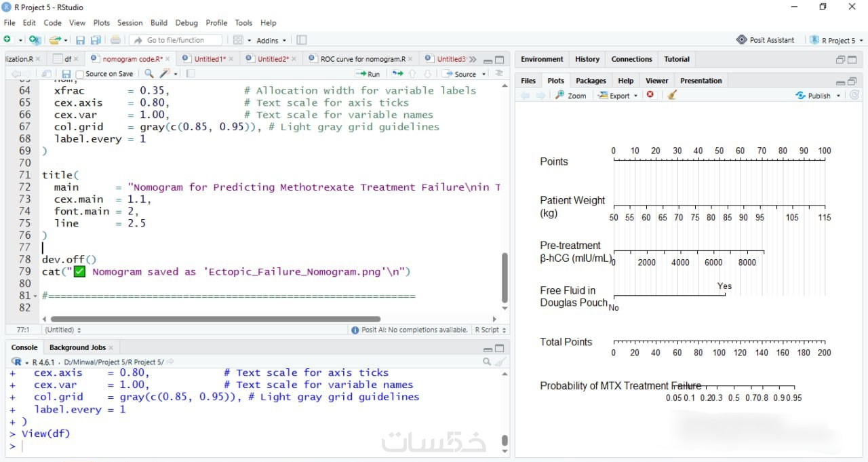Screen dimensions: 868x462
Task: Click the Posit AI completions status message
Action: 410,330
